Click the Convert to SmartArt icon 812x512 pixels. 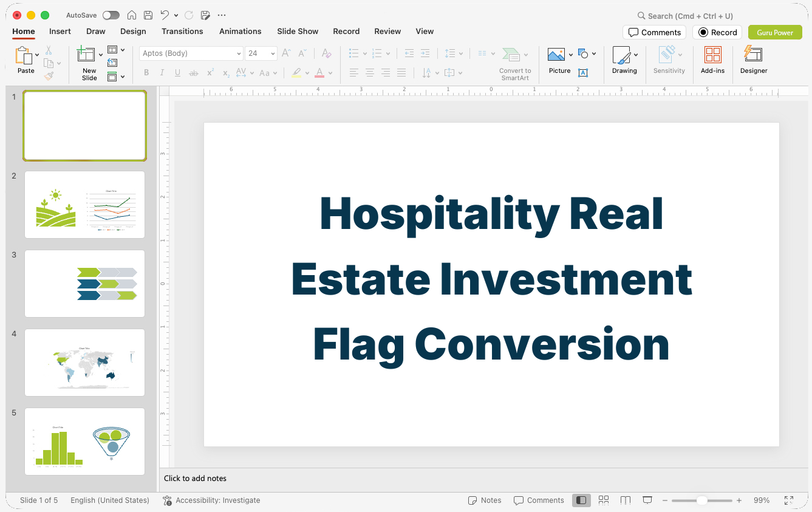[511, 55]
